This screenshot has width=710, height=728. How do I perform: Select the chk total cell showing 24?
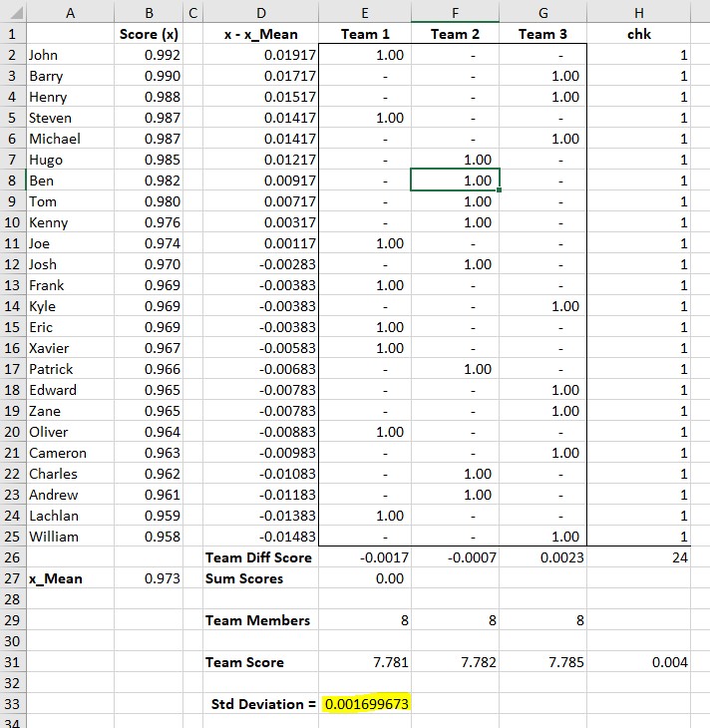point(638,557)
